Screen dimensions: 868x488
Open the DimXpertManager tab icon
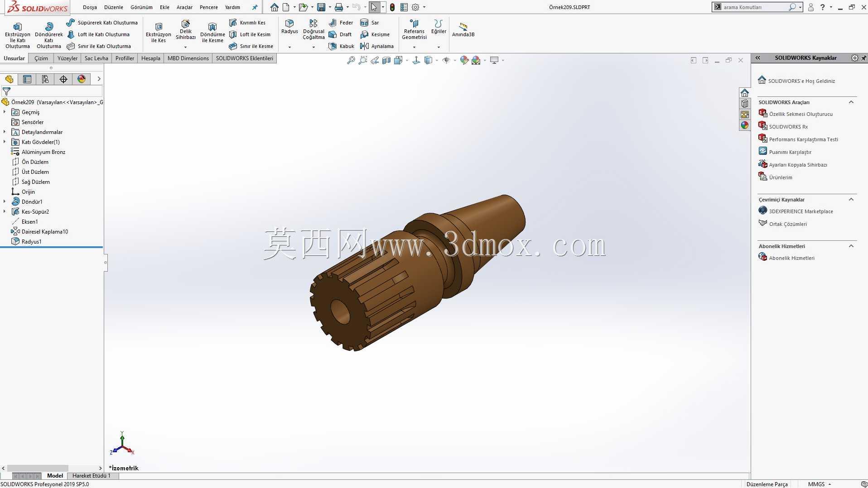pyautogui.click(x=63, y=79)
